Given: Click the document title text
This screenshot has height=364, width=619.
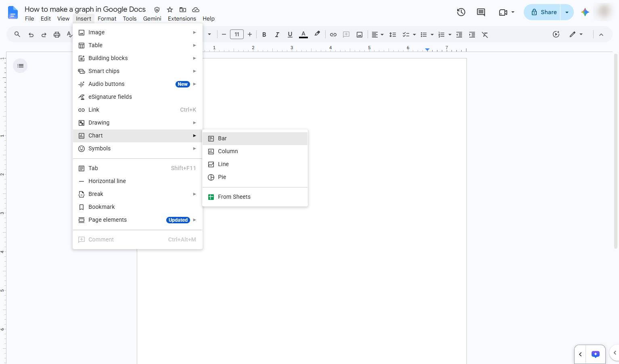Looking at the screenshot, I should tap(85, 9).
